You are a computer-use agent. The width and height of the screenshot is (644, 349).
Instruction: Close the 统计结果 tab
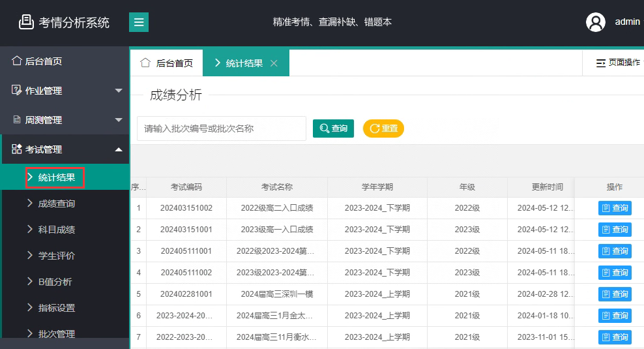pyautogui.click(x=274, y=63)
